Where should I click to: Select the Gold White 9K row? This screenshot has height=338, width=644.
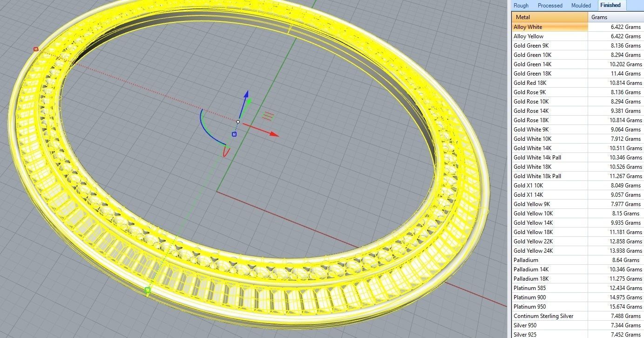tap(577, 130)
